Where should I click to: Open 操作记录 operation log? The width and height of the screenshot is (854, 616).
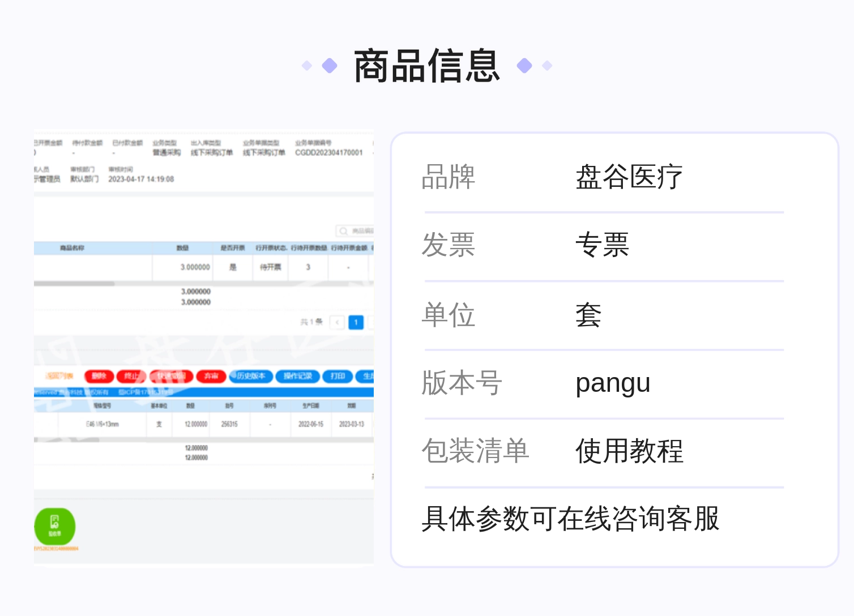(x=298, y=376)
